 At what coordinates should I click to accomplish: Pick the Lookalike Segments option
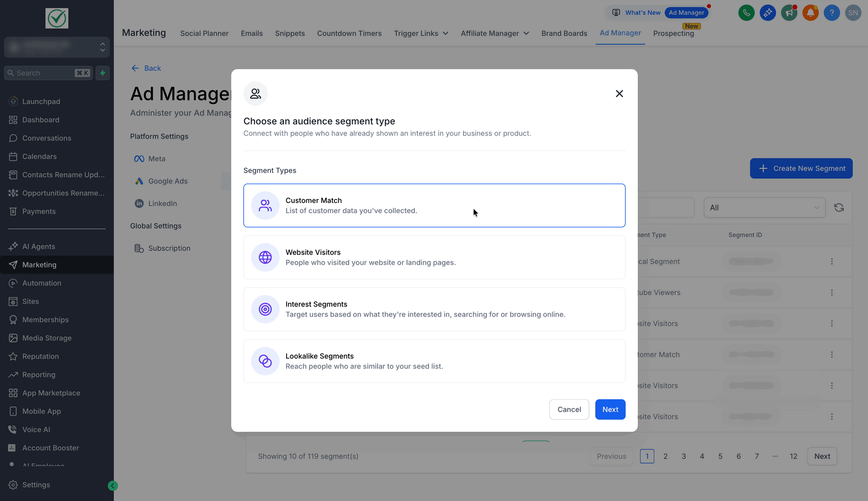[434, 361]
